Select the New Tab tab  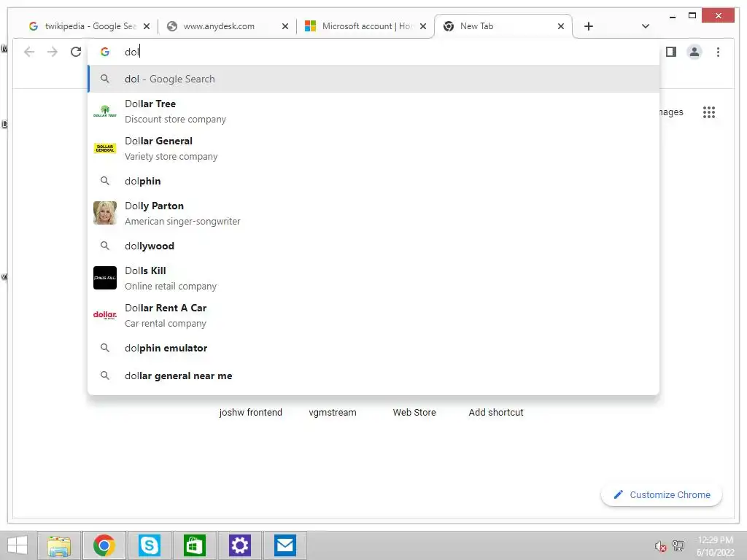pos(503,26)
